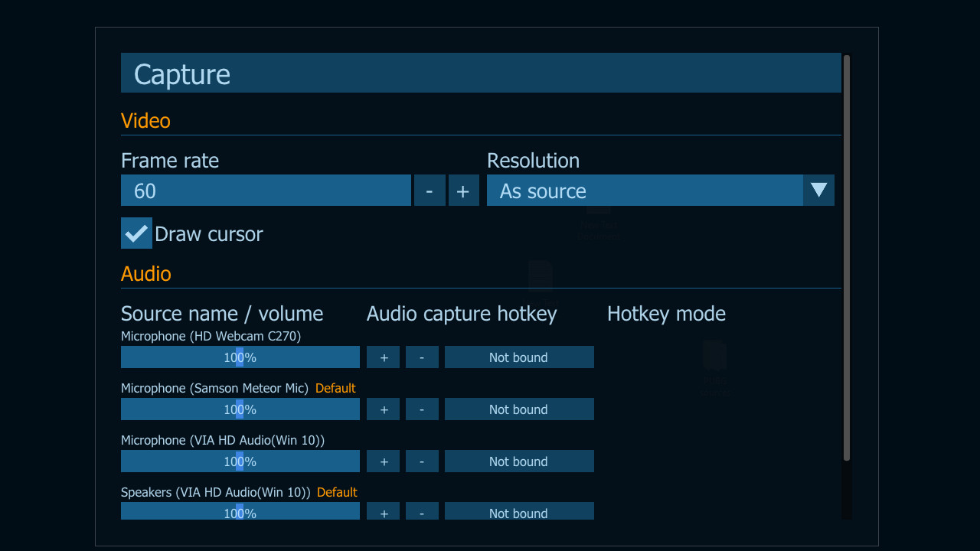
Task: Remove hotkey for HD Webcam C270 microphone
Action: click(x=422, y=357)
